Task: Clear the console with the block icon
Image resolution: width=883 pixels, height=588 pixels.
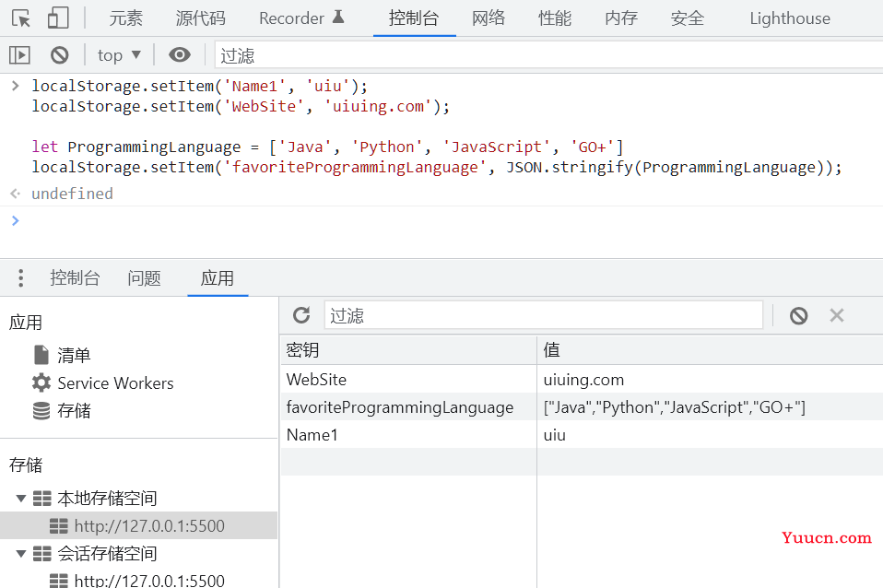Action: point(60,55)
